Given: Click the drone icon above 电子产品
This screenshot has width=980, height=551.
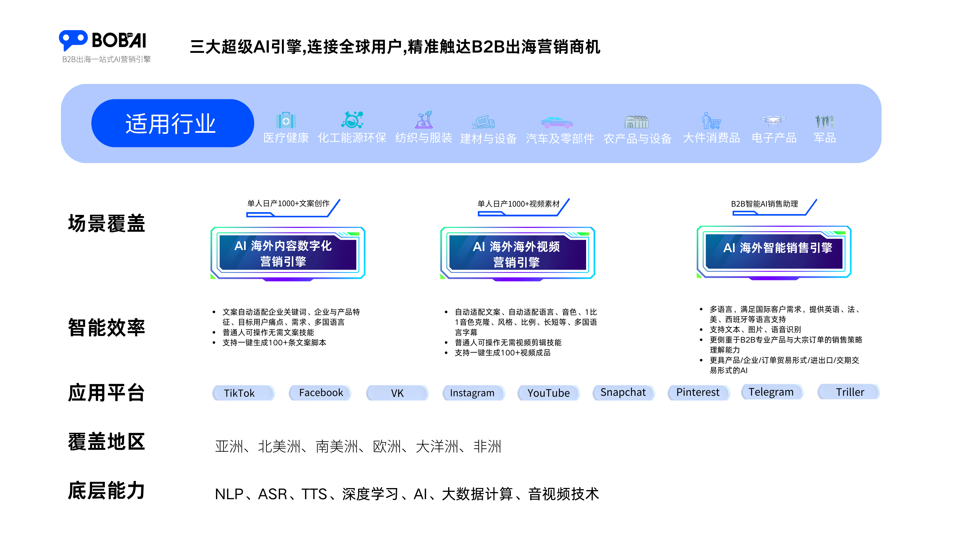Looking at the screenshot, I should pyautogui.click(x=773, y=121).
